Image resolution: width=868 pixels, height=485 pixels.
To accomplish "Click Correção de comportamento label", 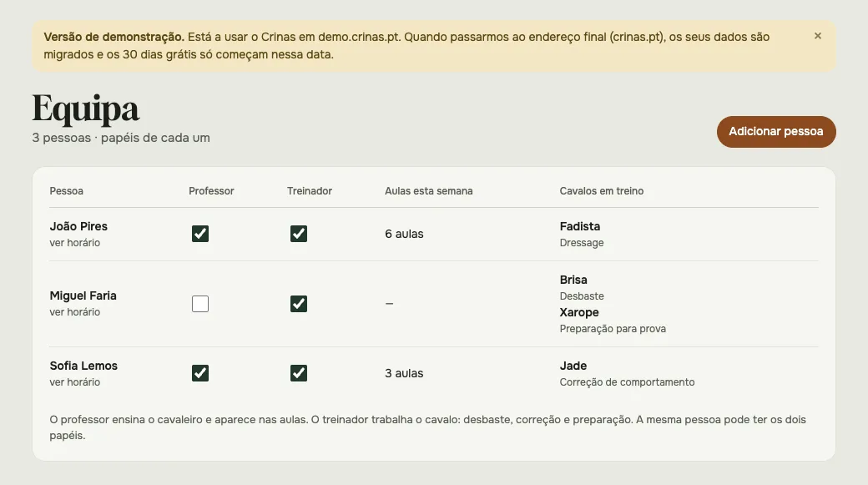I will tap(627, 382).
